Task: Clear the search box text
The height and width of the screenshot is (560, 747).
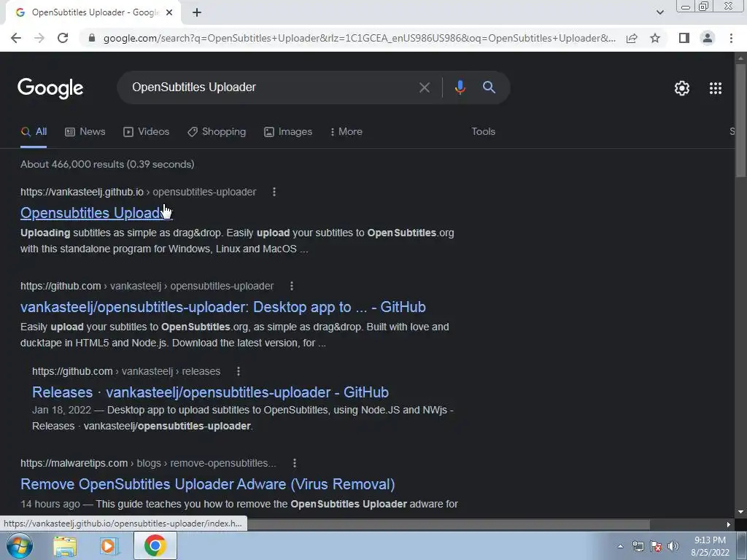Action: click(x=424, y=87)
